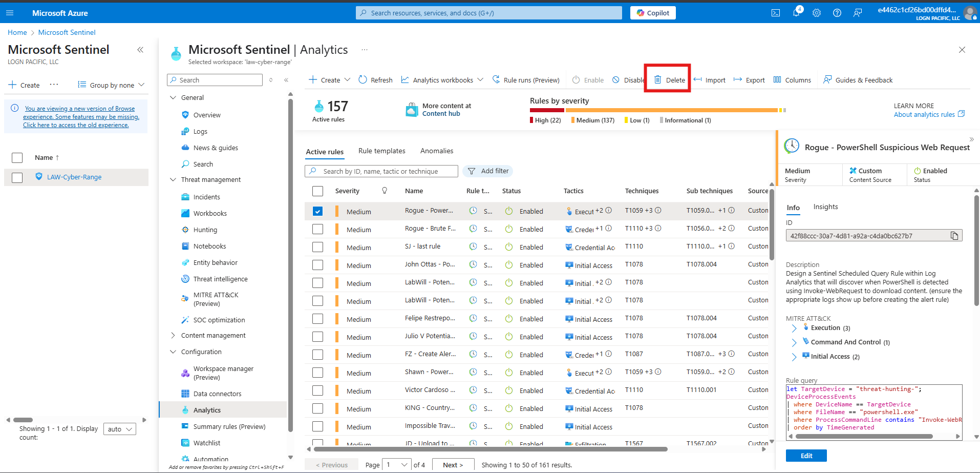
Task: Click Import in the toolbar
Action: click(x=709, y=80)
